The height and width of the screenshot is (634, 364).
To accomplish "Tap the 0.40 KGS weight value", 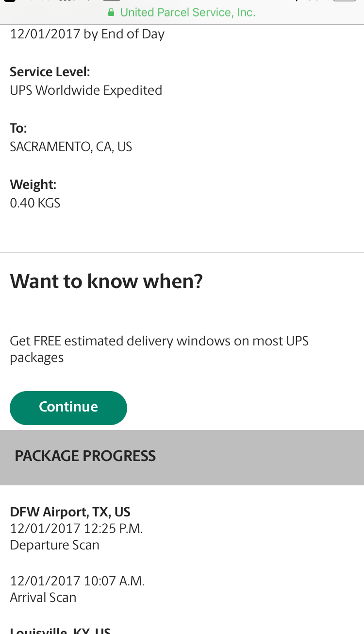I will tap(35, 203).
